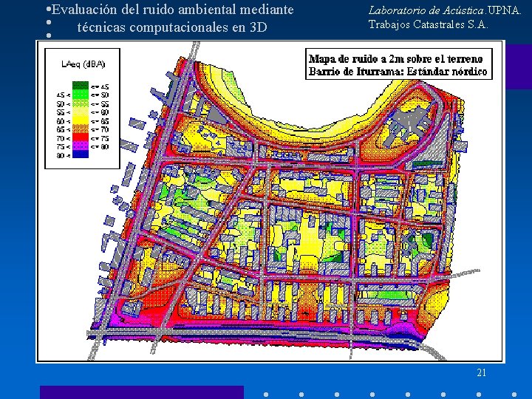Screen dimensions: 532x399
Task: Select the bright green 45–50 legend swatch
Action: [x=81, y=95]
